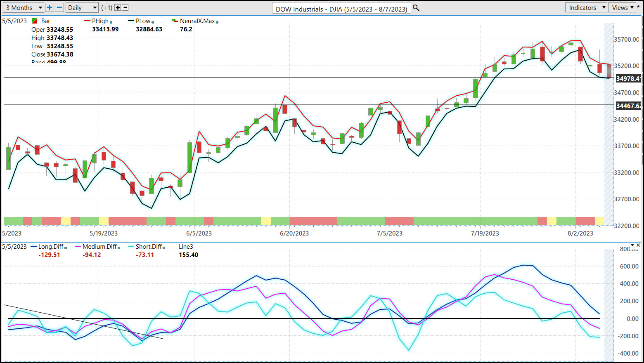
Task: Click the black plus icon beside (+1)
Action: 118,7
